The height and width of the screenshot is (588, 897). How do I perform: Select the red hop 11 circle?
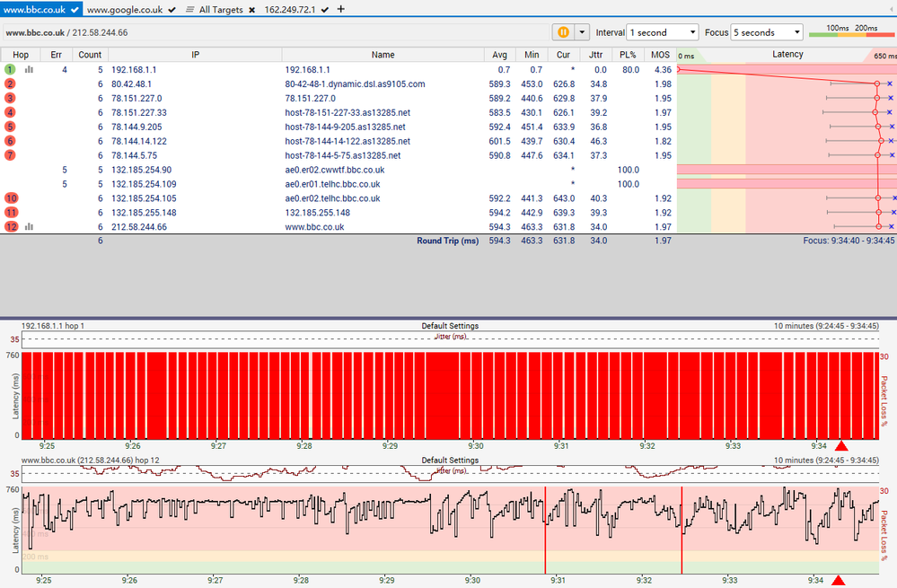pyautogui.click(x=11, y=212)
